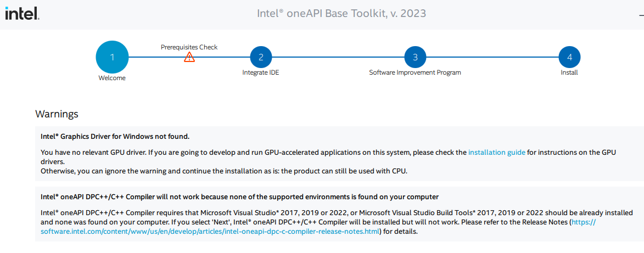
Task: Select the step 4 circle
Action: 570,57
